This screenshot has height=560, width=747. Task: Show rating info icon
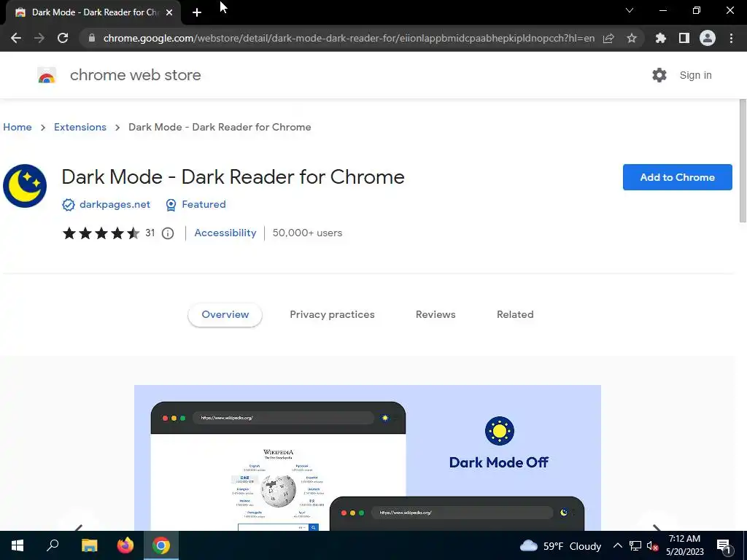tap(168, 233)
